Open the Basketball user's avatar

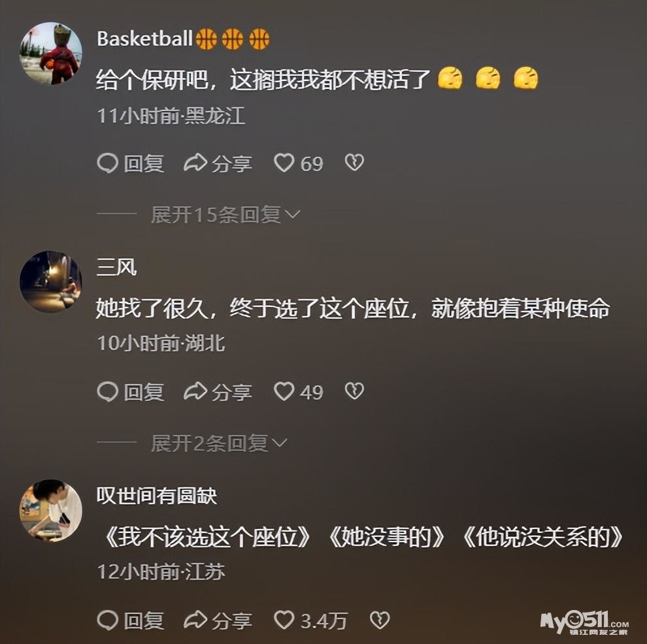pos(51,53)
